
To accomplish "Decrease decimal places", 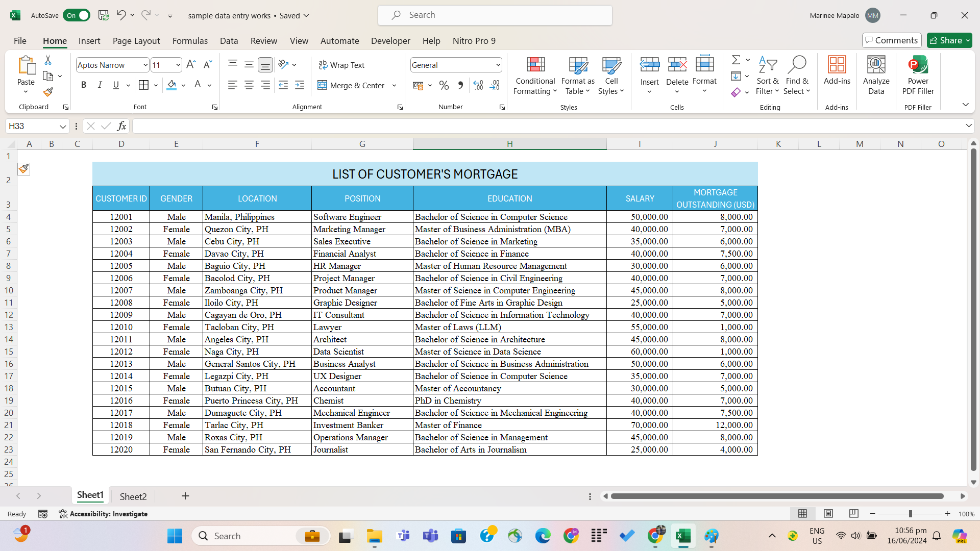I will 495,85.
